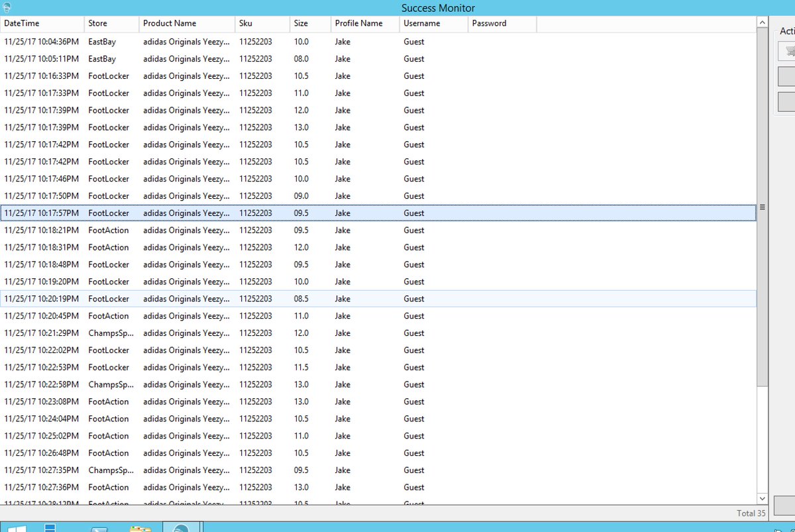The image size is (795, 532).
Task: Click the Success Monitor app icon in title bar
Action: [7, 7]
